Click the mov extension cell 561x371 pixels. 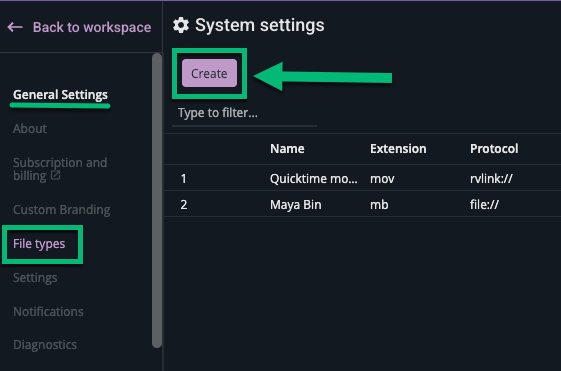(x=382, y=178)
